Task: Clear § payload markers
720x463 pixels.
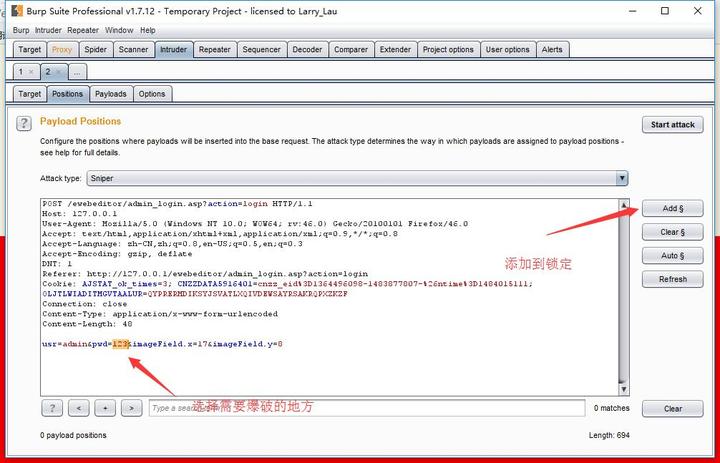Action: [673, 232]
